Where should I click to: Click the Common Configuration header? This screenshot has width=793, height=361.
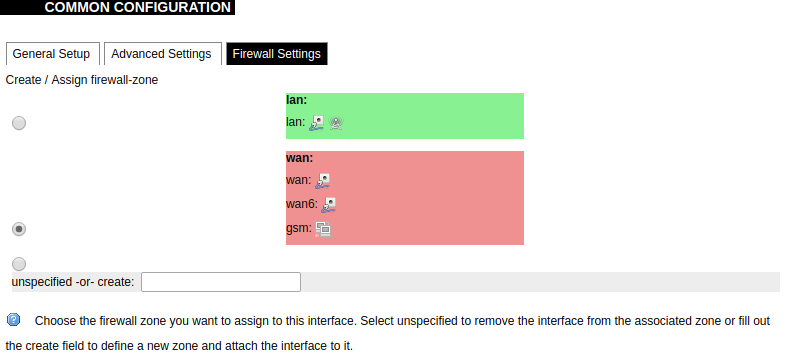[138, 8]
